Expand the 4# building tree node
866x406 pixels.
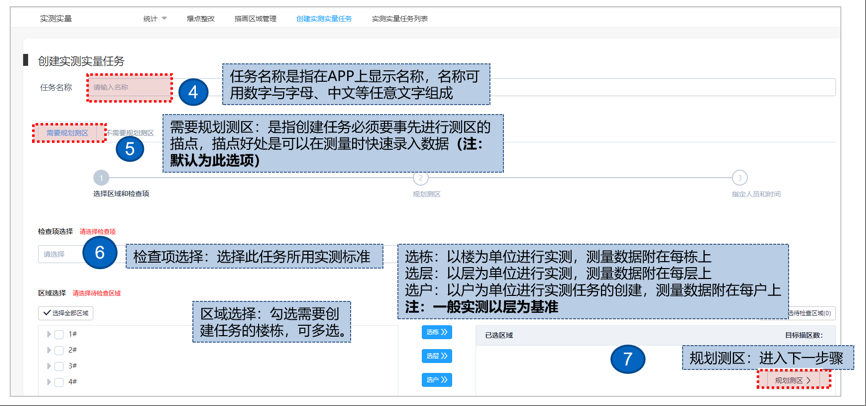click(x=49, y=382)
